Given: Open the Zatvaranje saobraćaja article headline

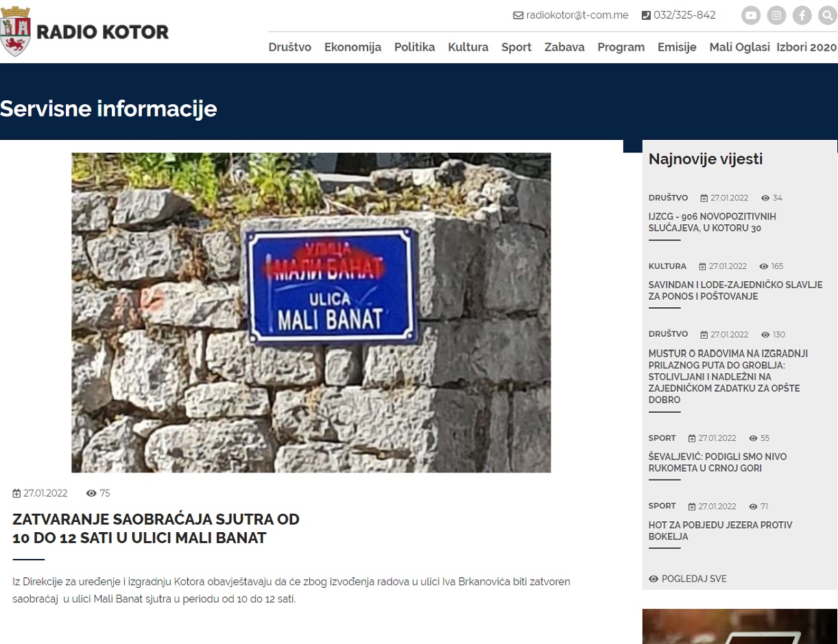Looking at the screenshot, I should (156, 529).
